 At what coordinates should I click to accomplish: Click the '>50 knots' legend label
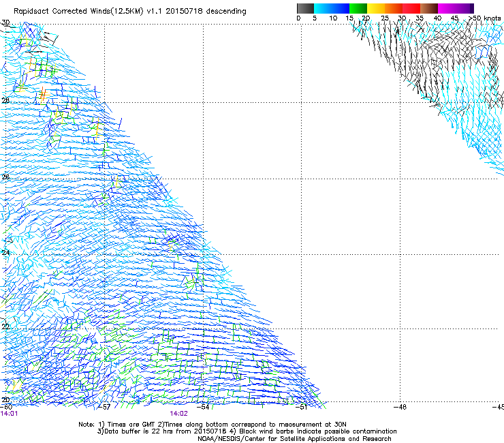click(484, 18)
